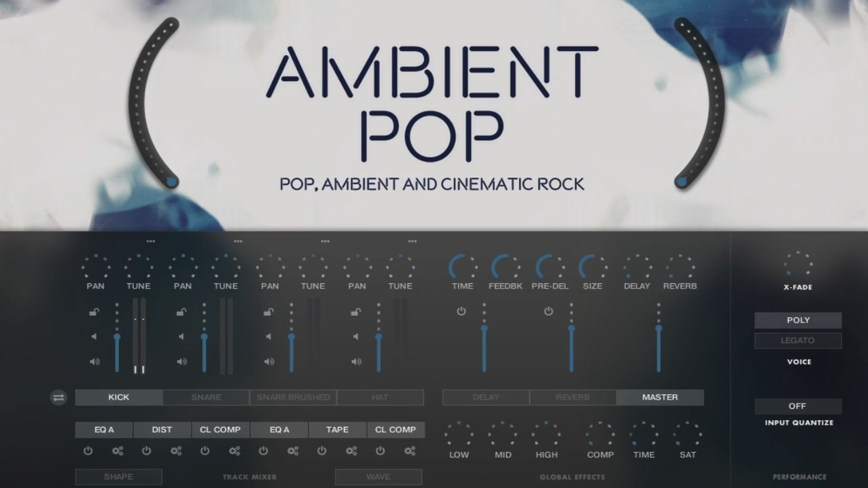Open the three-dots menu above the KICK channel
Image resolution: width=868 pixels, height=488 pixels.
[x=151, y=241]
